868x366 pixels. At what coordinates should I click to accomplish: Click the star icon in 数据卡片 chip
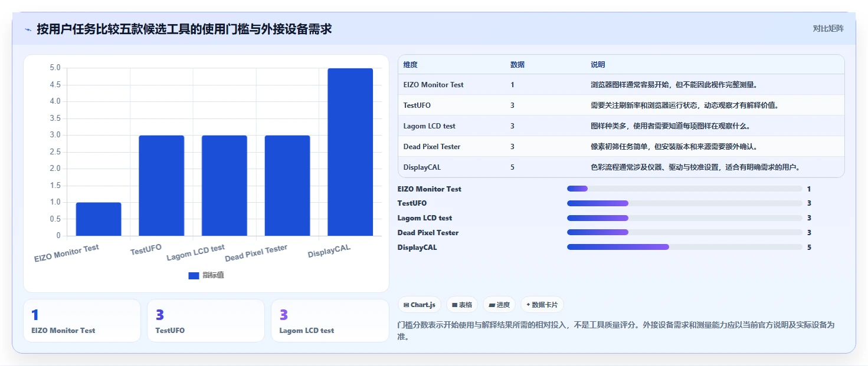pyautogui.click(x=528, y=305)
